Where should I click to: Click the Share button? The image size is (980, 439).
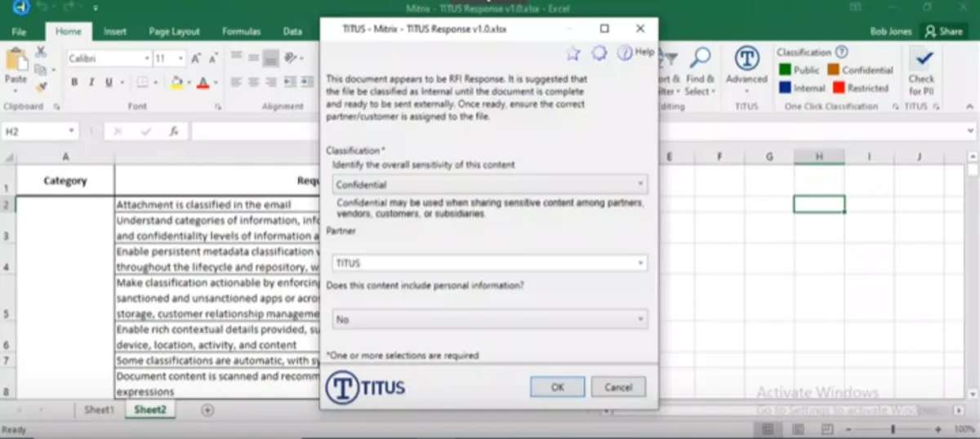coord(943,31)
